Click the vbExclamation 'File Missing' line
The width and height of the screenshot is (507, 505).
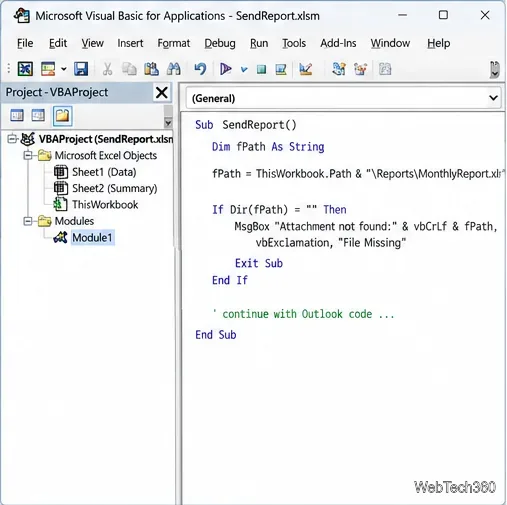(331, 243)
